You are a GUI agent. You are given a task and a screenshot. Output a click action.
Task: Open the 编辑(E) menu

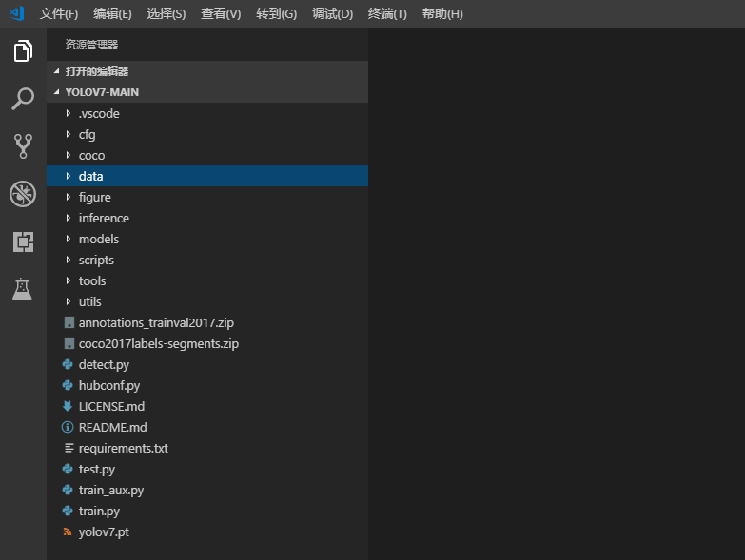pyautogui.click(x=112, y=13)
